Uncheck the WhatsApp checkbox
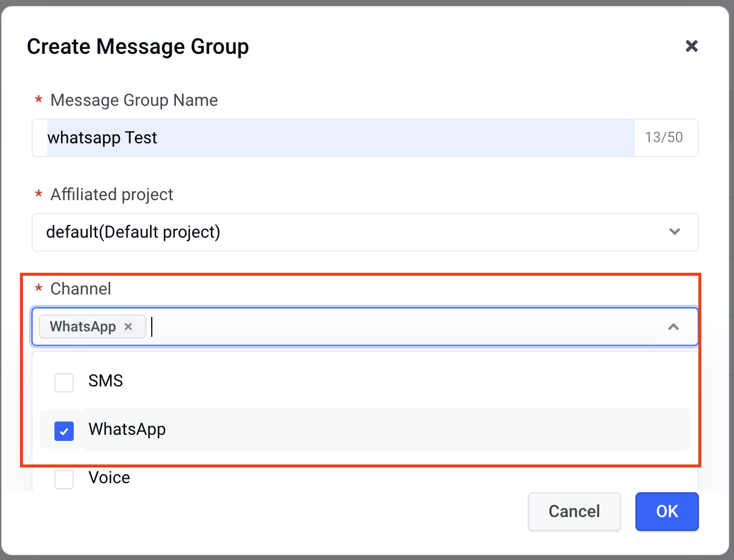734x560 pixels. (64, 431)
